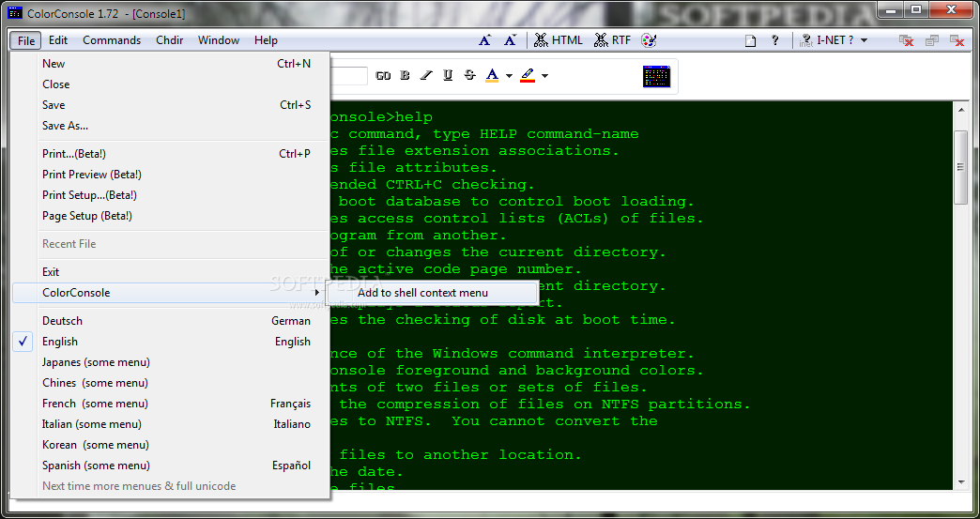Click the colorful console thumbnail icon
Viewport: 980px width, 519px height.
(656, 76)
